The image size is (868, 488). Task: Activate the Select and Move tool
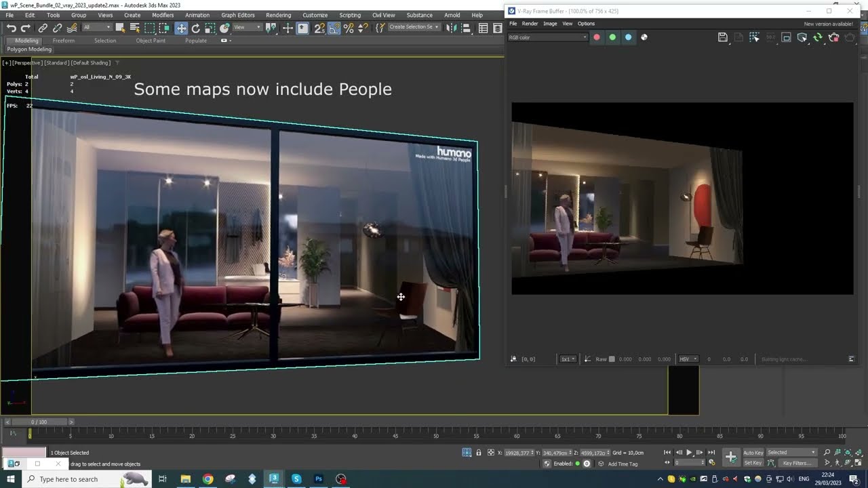point(181,28)
